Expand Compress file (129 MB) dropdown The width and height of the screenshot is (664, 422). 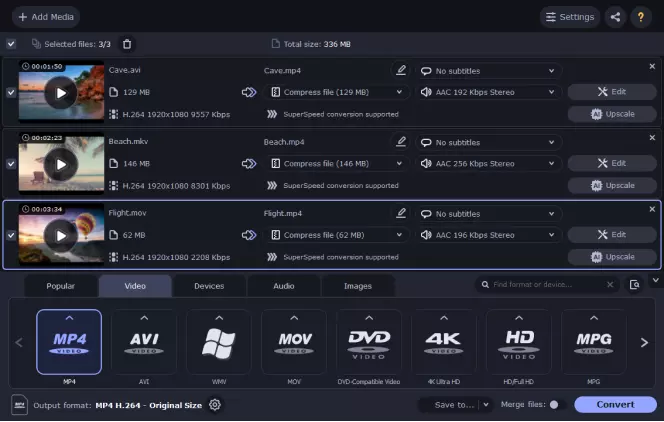(x=336, y=92)
